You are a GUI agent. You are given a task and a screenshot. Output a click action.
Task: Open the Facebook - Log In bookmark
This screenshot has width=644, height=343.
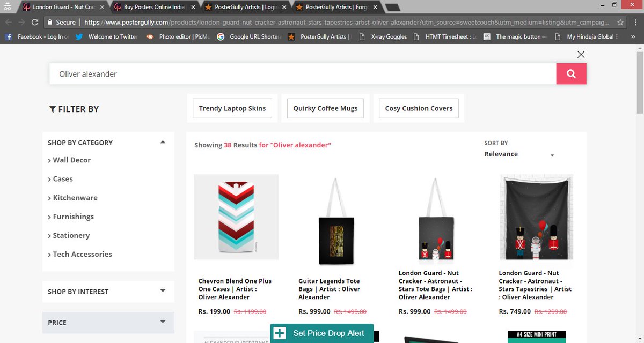[36, 36]
